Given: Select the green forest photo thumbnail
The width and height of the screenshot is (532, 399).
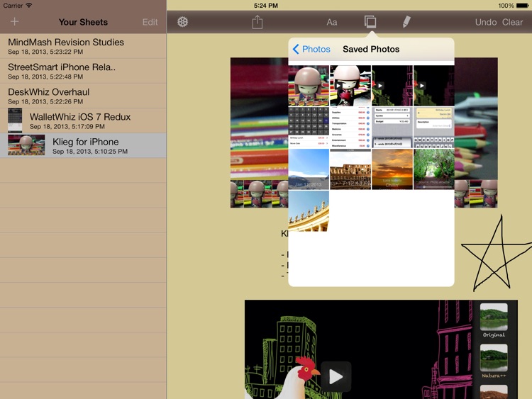Looking at the screenshot, I should pos(433,169).
